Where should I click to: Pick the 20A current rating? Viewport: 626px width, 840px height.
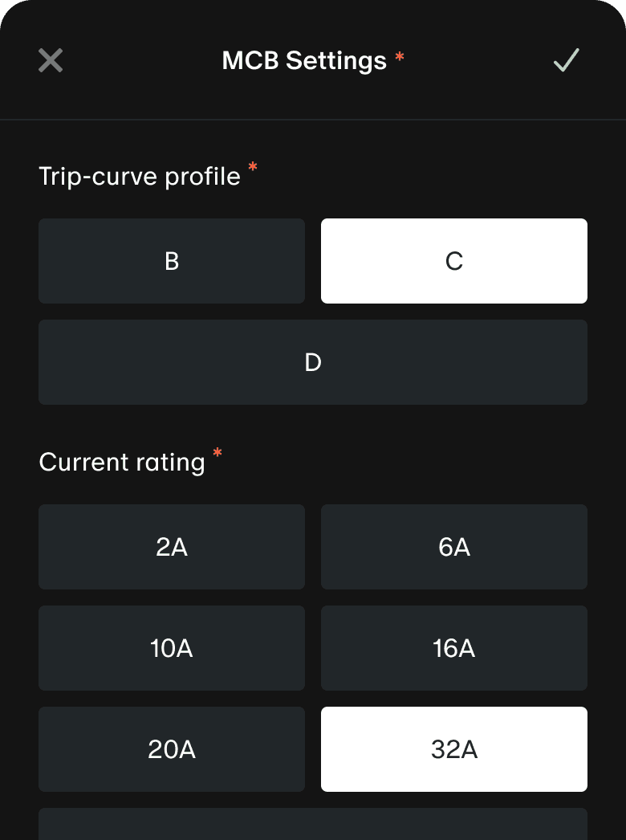pos(172,749)
